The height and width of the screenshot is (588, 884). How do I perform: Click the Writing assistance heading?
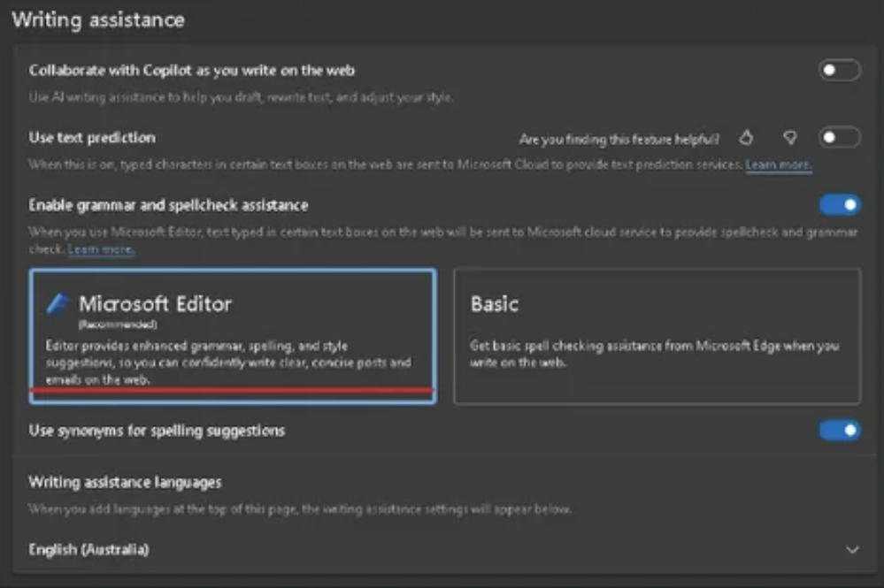tap(98, 19)
